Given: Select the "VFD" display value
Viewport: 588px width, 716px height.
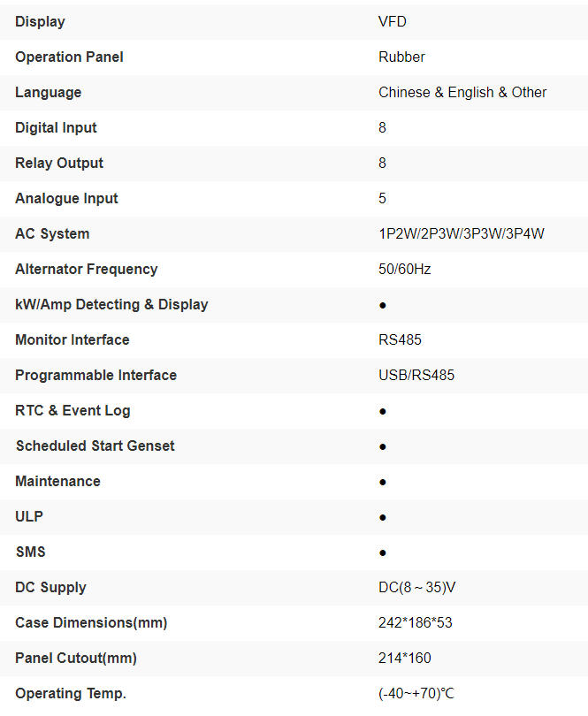Looking at the screenshot, I should pos(393,21).
